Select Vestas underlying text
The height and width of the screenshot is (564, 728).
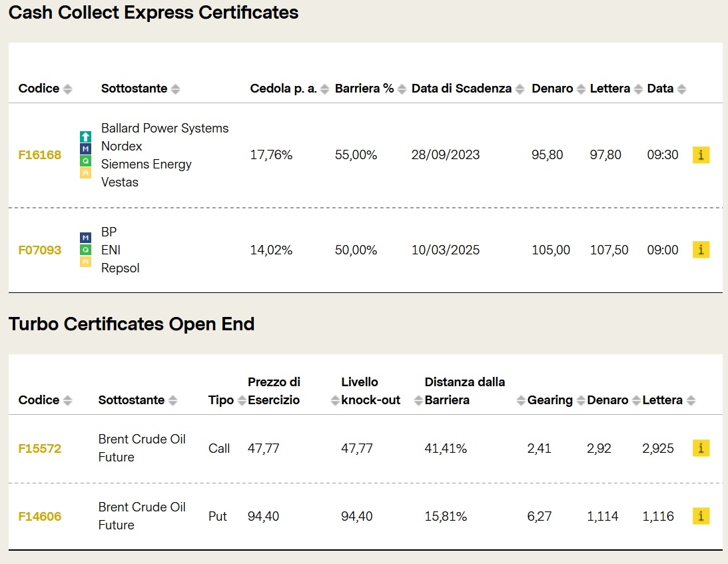120,182
